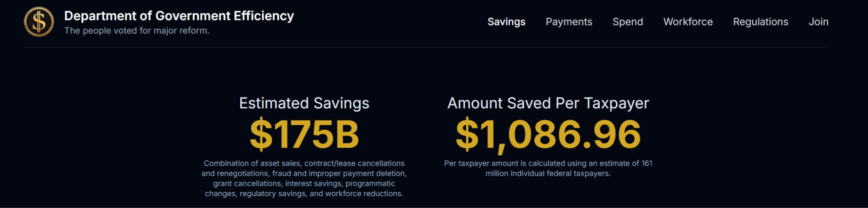868x208 pixels.
Task: Go to the Payments section
Action: pos(569,22)
